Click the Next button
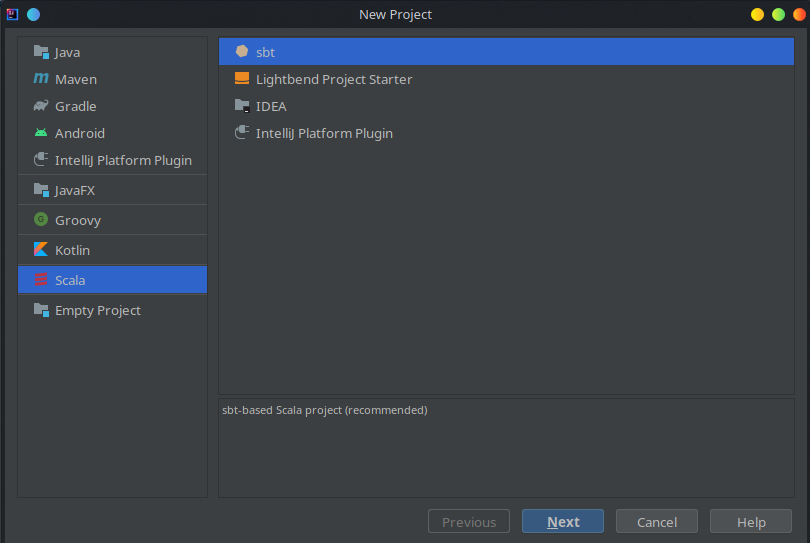Image resolution: width=810 pixels, height=543 pixels. (x=563, y=521)
